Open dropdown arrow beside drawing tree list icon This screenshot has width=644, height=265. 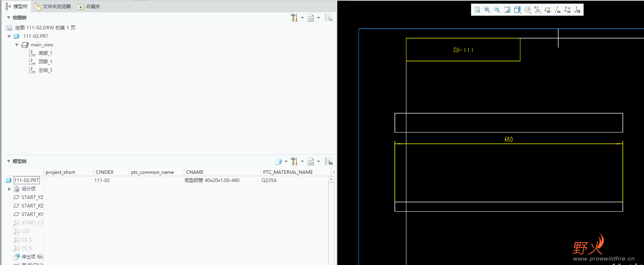(x=318, y=18)
